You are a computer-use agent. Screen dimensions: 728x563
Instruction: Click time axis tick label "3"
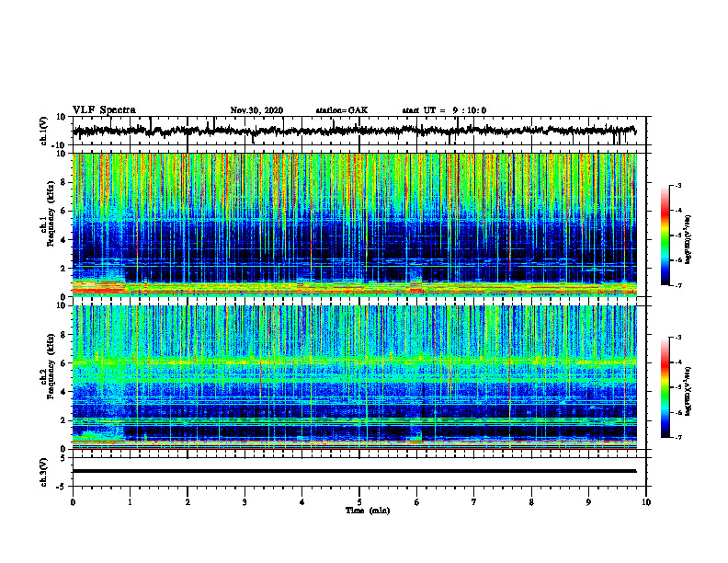pos(245,502)
